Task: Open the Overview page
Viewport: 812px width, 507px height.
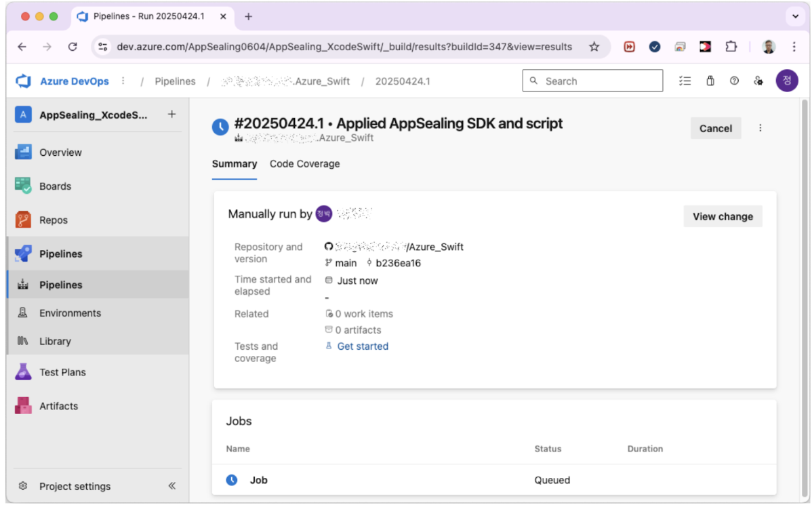Action: click(x=60, y=153)
